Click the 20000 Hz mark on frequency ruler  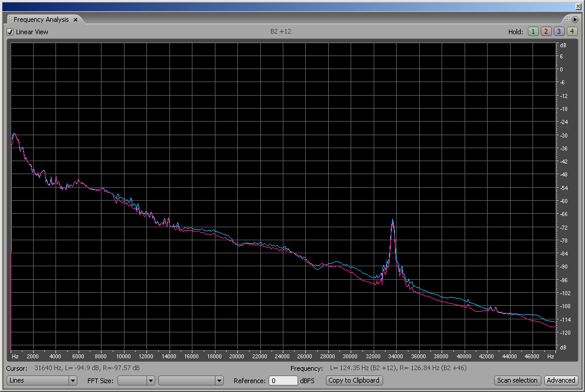pyautogui.click(x=237, y=357)
